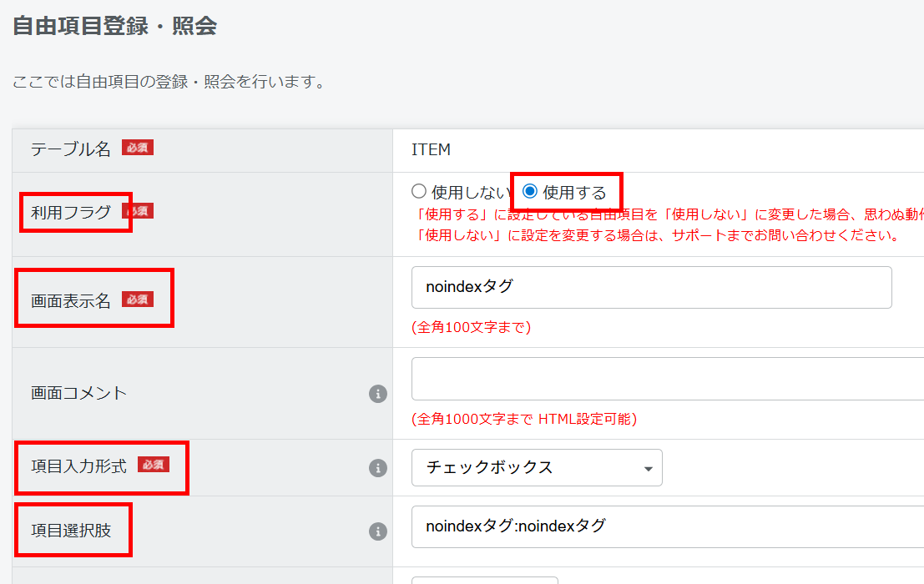Click the 画面コメント label
The width and height of the screenshot is (924, 584).
click(x=79, y=393)
